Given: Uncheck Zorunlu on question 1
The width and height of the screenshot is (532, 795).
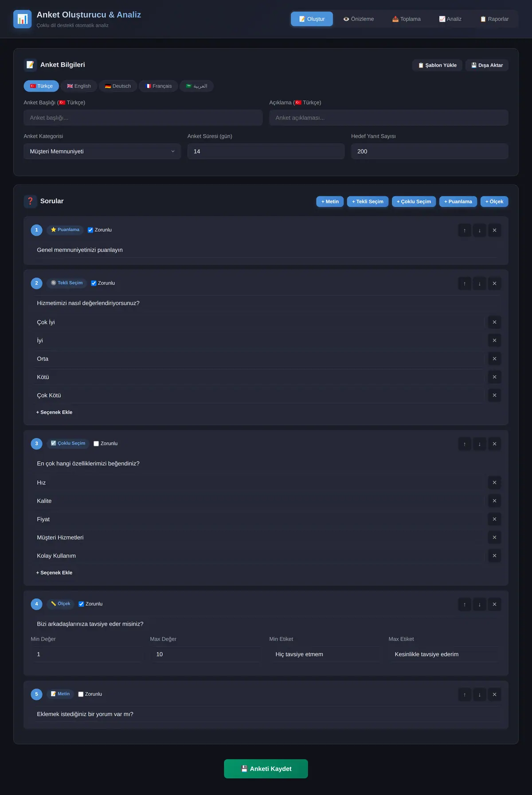Looking at the screenshot, I should point(90,230).
